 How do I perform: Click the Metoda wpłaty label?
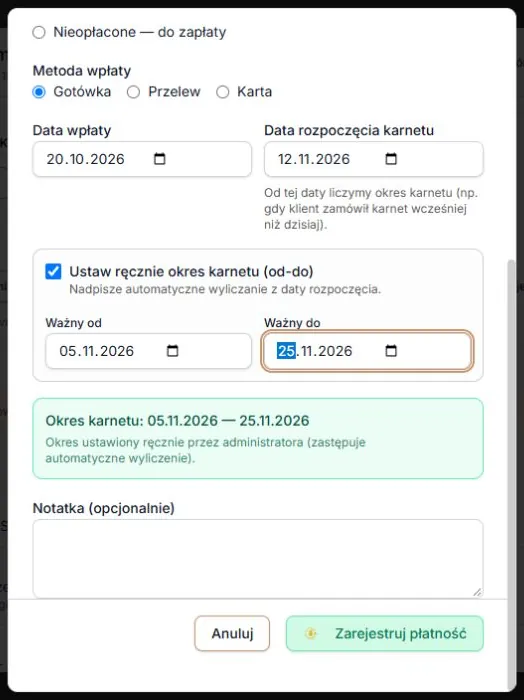82,71
